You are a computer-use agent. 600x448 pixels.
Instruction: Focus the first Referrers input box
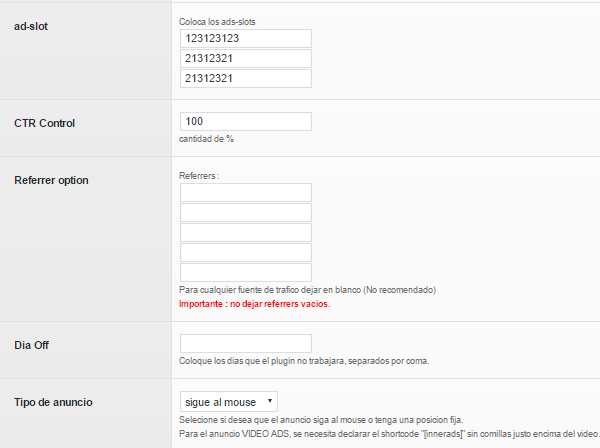[x=246, y=192]
